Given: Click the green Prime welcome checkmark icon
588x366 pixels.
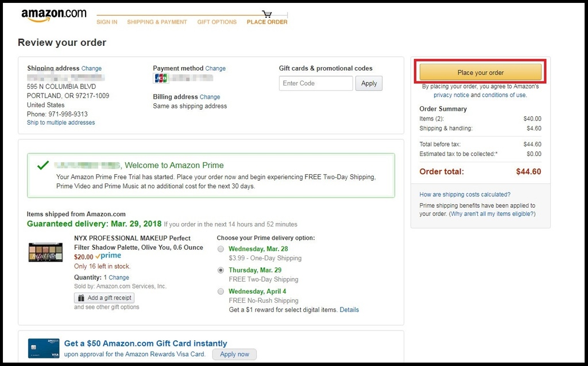Looking at the screenshot, I should 42,166.
